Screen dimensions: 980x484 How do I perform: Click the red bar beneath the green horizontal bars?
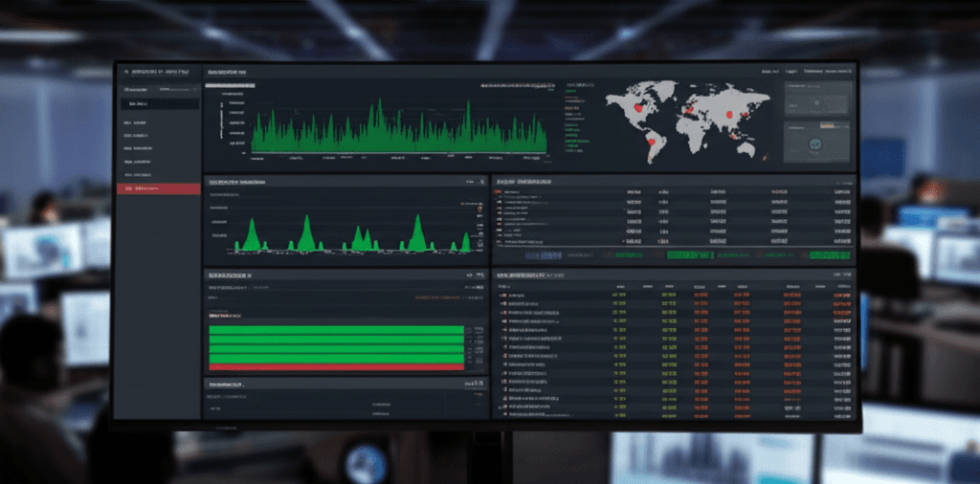[336, 368]
